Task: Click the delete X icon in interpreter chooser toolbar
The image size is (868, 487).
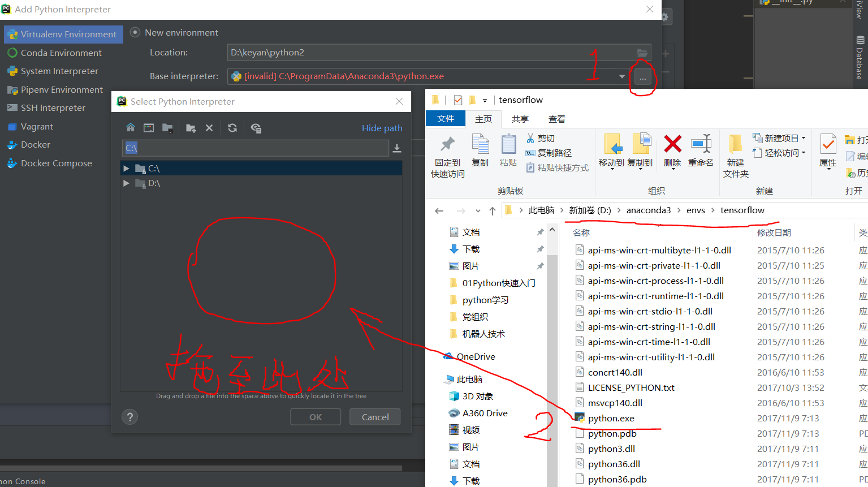Action: [x=209, y=128]
